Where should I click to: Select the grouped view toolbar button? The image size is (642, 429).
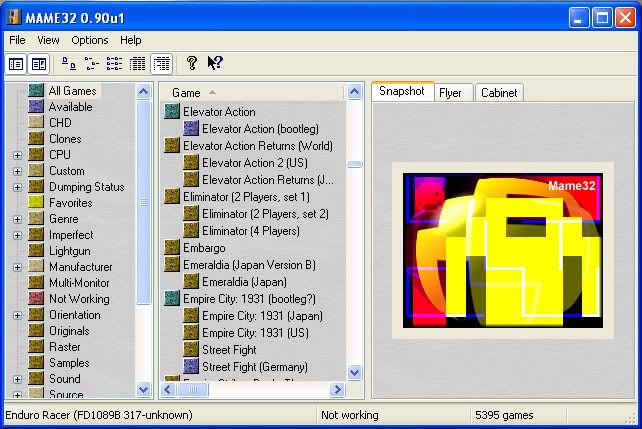161,64
